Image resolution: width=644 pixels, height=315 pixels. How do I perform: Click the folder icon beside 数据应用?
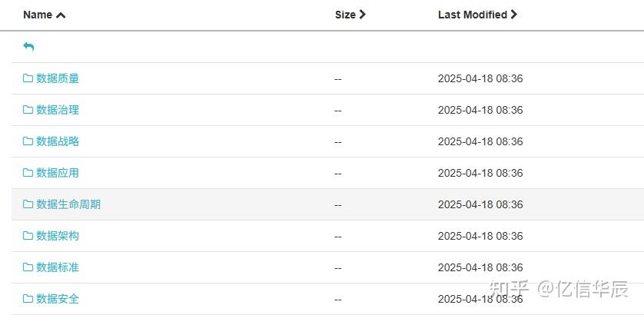coord(28,173)
